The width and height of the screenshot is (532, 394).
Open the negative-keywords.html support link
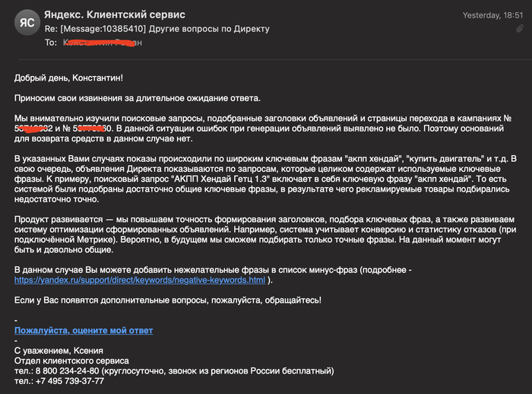[140, 280]
